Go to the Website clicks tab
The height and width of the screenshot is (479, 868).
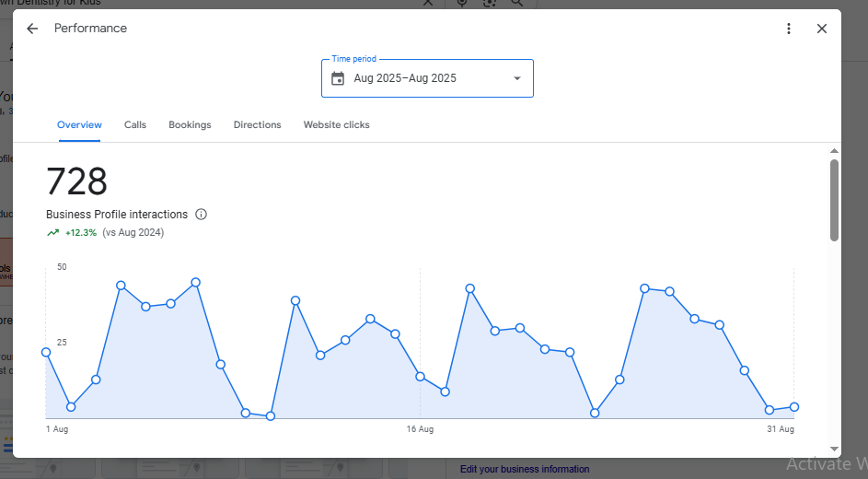[336, 125]
